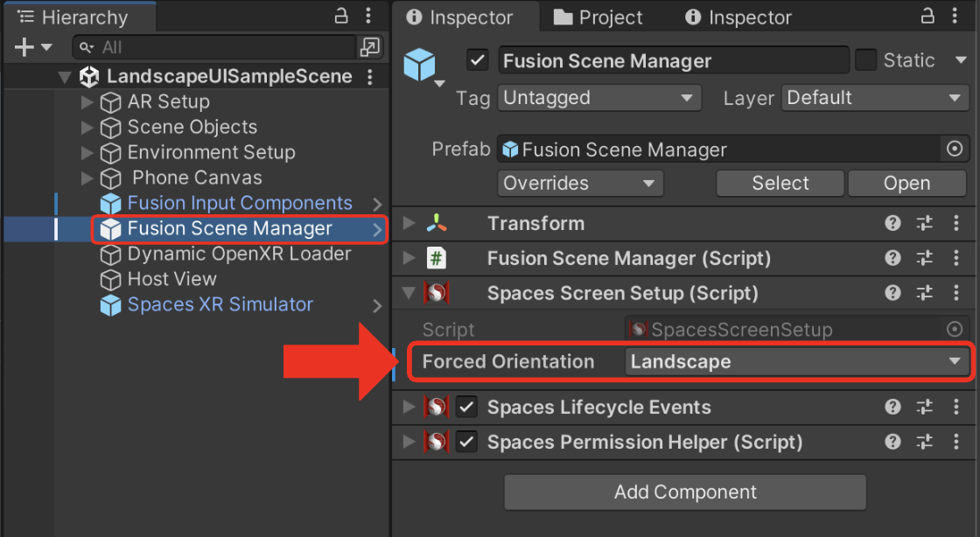Toggle the Fusion Scene Manager active checkbox
This screenshot has width=980, height=537.
[x=478, y=60]
